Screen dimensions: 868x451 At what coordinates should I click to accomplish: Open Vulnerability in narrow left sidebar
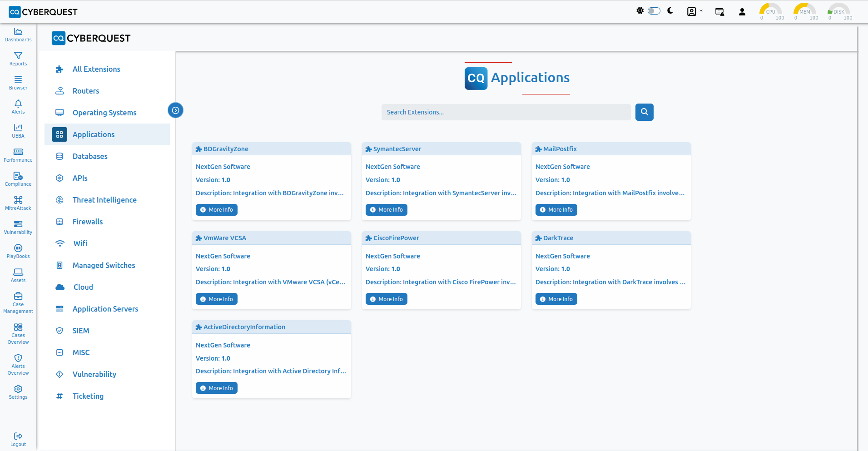point(18,227)
